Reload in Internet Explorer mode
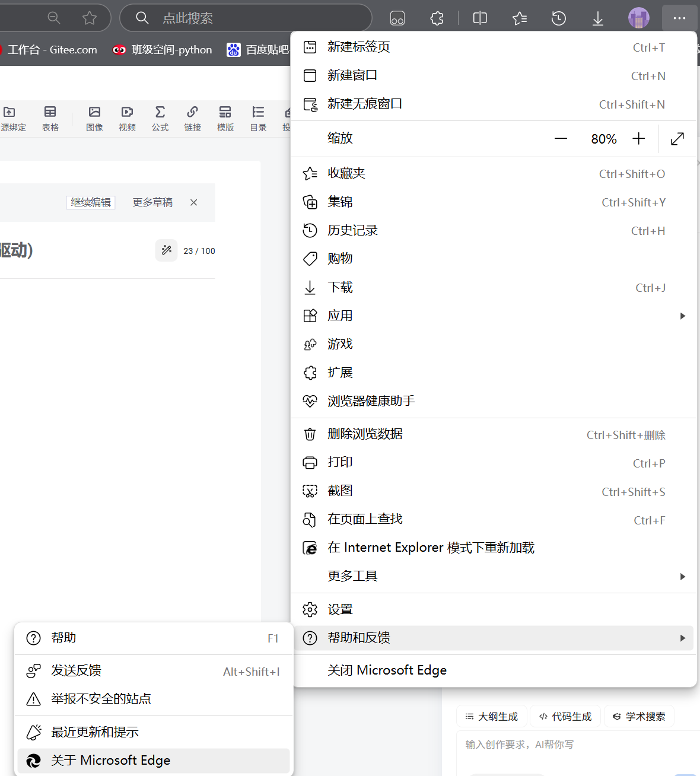Image resolution: width=700 pixels, height=776 pixels. (x=494, y=548)
